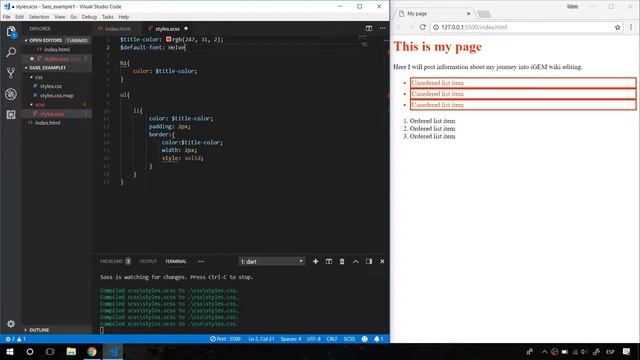The image size is (640, 360).
Task: Close the My page browser tab
Action: click(469, 13)
